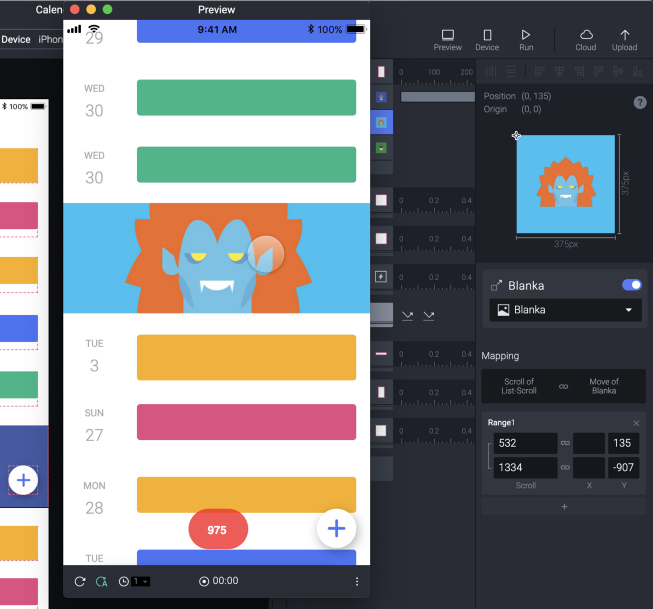Click the scale-arrow icon next to the Blanka title

click(x=496, y=285)
